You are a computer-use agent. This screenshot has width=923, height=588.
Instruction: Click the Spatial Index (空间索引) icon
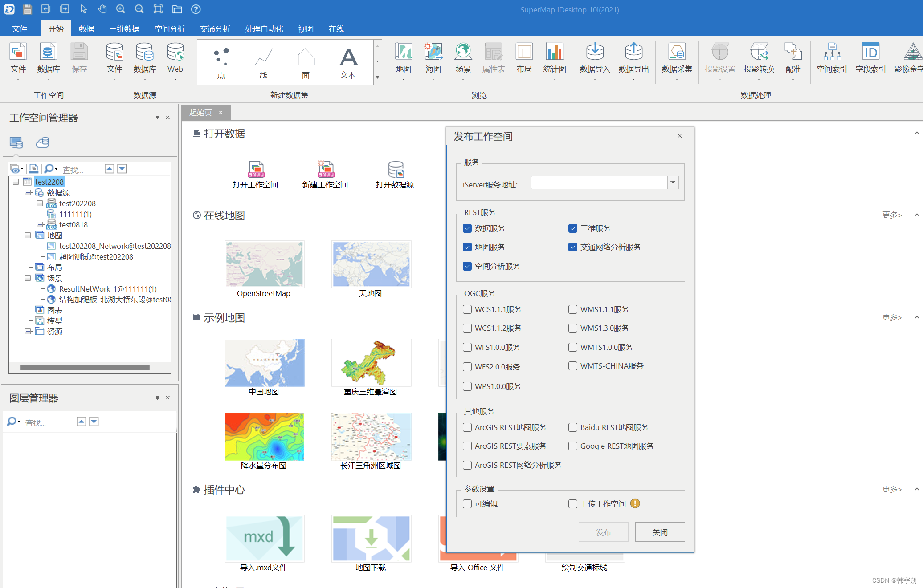coord(832,58)
